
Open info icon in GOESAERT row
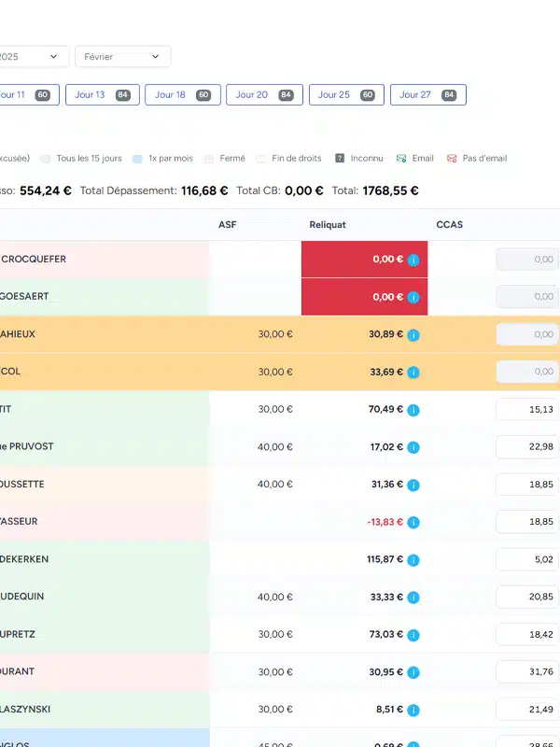coord(413,297)
